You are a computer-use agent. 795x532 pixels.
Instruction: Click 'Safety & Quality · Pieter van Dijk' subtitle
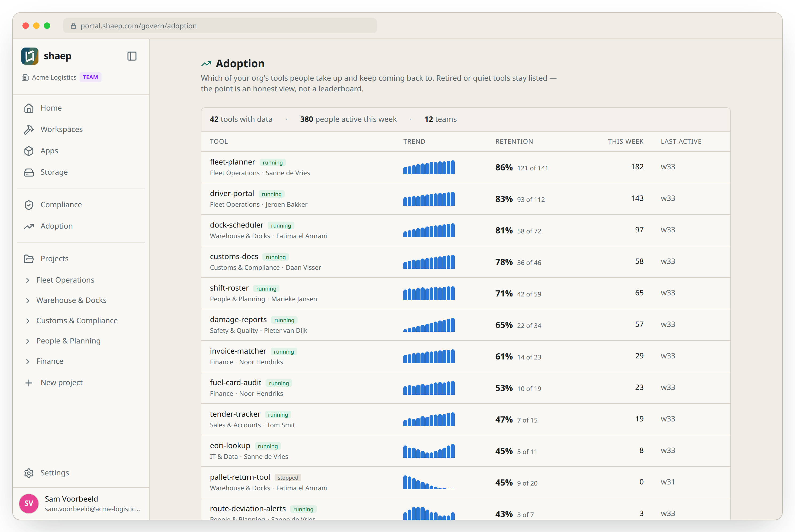(x=259, y=330)
